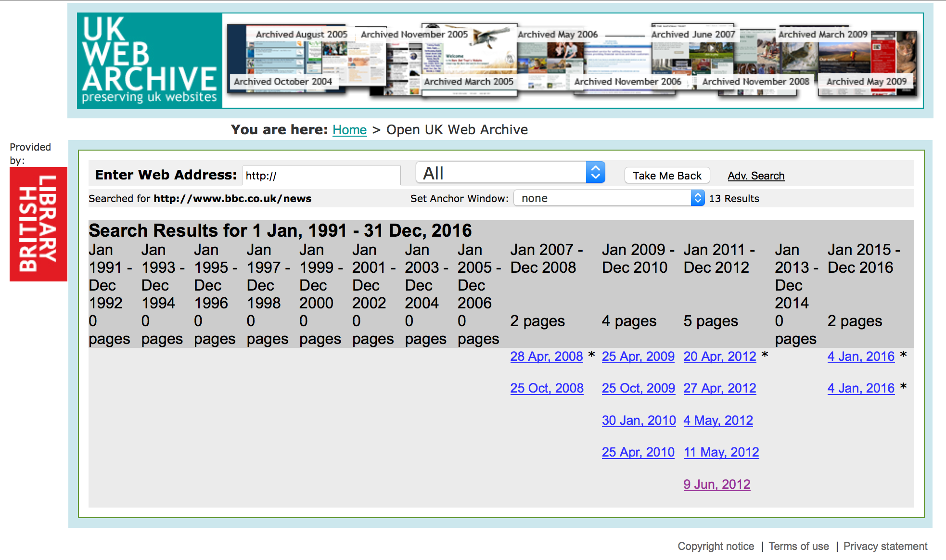
Task: Click the Archived November 2006 thumbnail
Action: pyautogui.click(x=627, y=81)
